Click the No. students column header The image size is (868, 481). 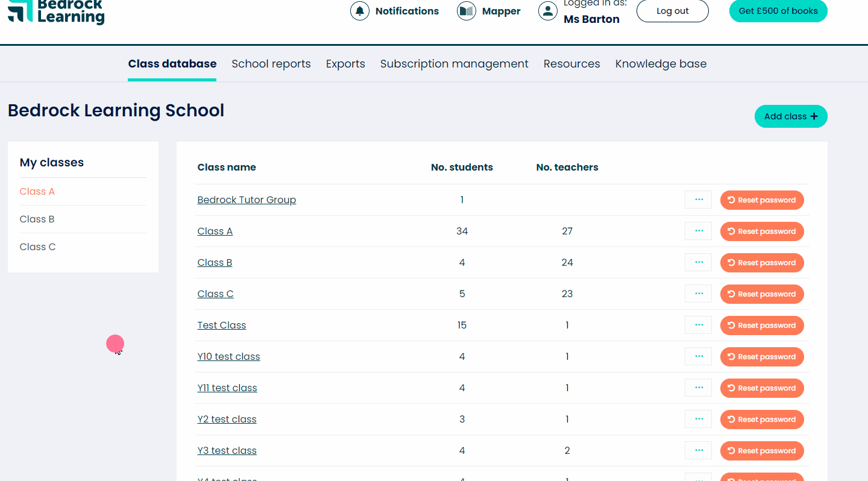tap(462, 168)
